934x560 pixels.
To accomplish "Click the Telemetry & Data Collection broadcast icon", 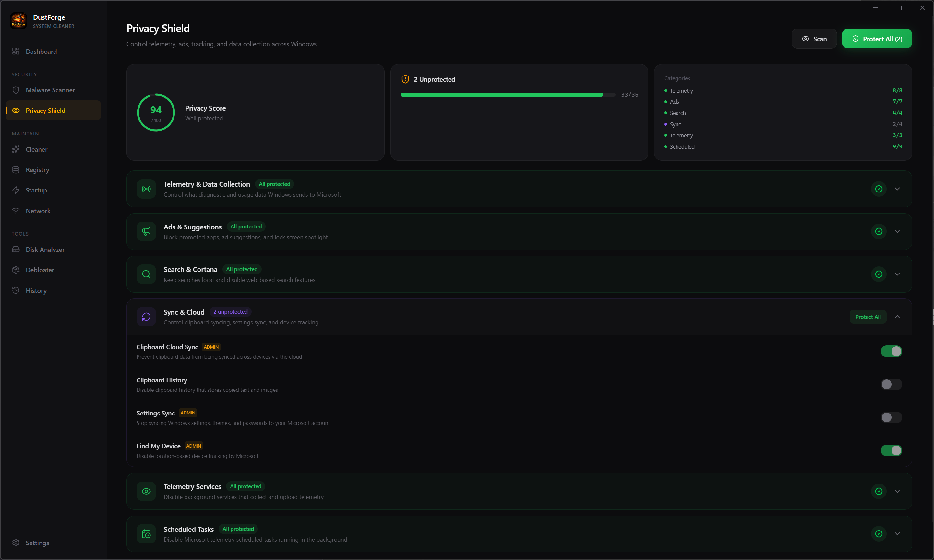I will [146, 189].
